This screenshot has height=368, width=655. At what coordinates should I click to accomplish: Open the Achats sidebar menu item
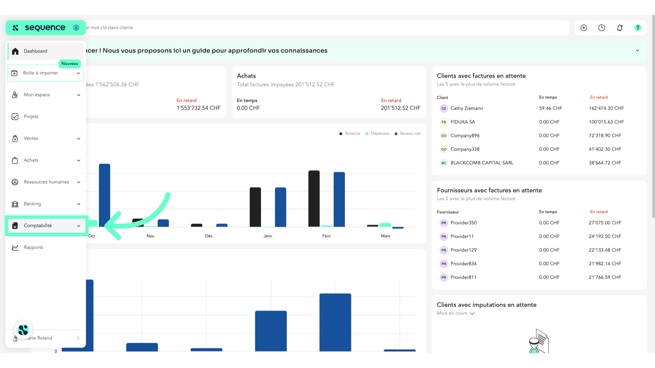[46, 160]
